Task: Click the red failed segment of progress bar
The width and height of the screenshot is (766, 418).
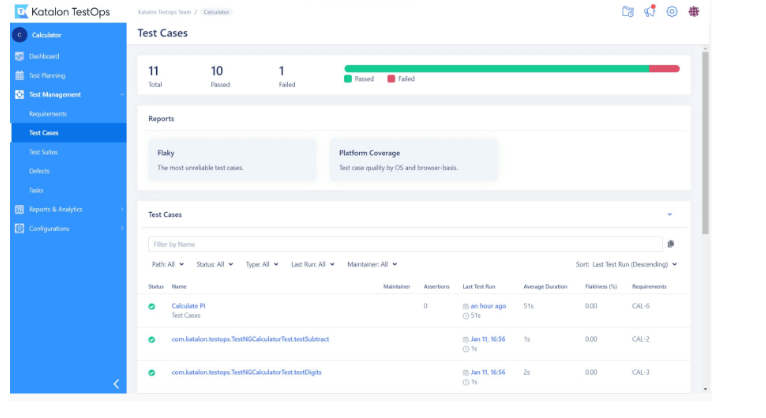Action: click(x=664, y=69)
